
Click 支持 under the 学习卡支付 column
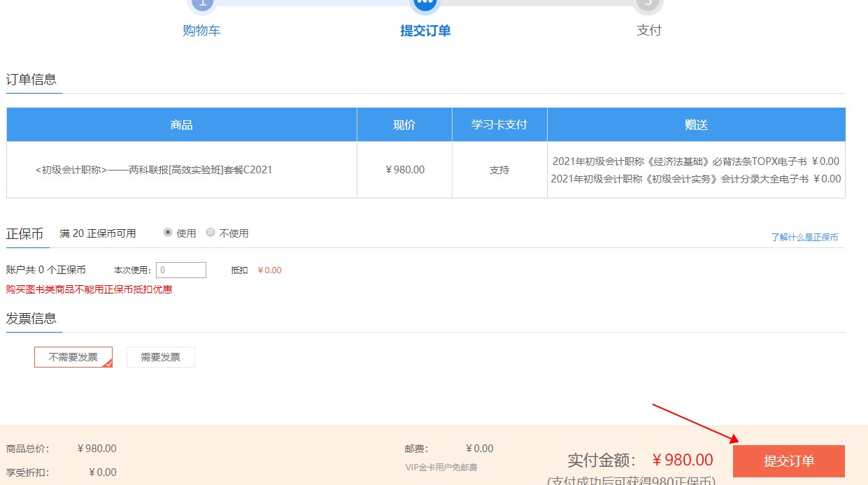pos(499,169)
